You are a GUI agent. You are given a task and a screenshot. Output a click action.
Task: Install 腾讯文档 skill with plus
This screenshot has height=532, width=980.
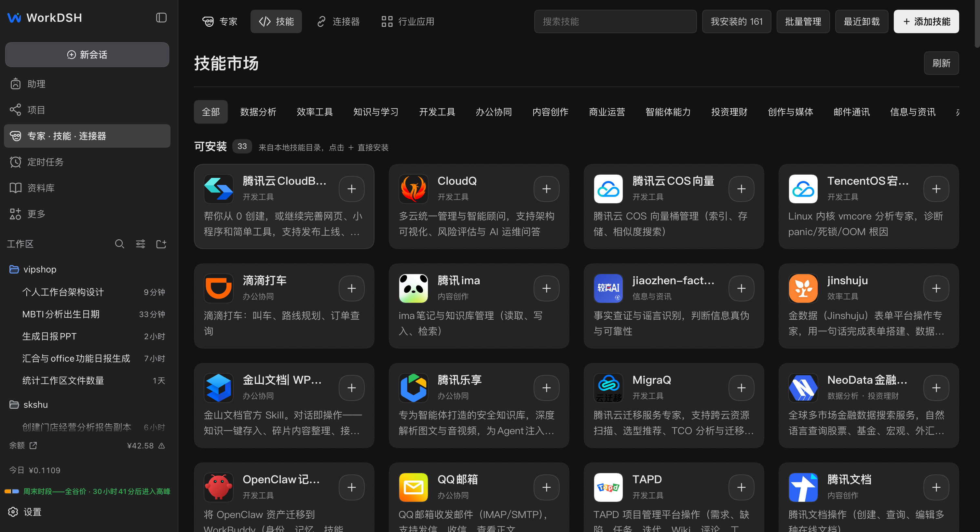click(x=936, y=487)
